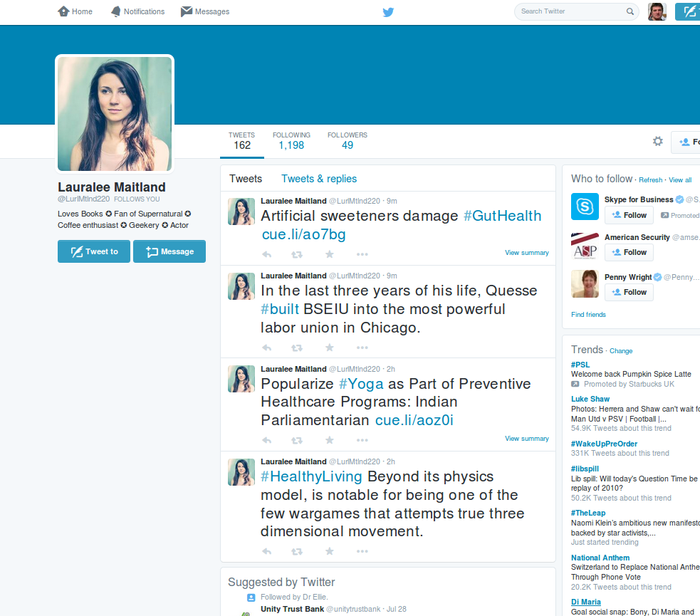700x616 pixels.
Task: Follow Skype for Business
Action: [x=629, y=215]
